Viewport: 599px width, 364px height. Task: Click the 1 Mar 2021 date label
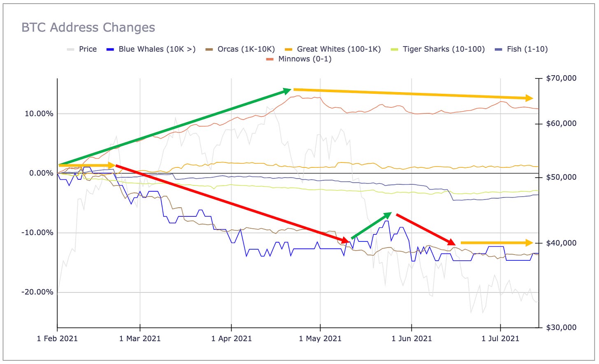coord(140,338)
